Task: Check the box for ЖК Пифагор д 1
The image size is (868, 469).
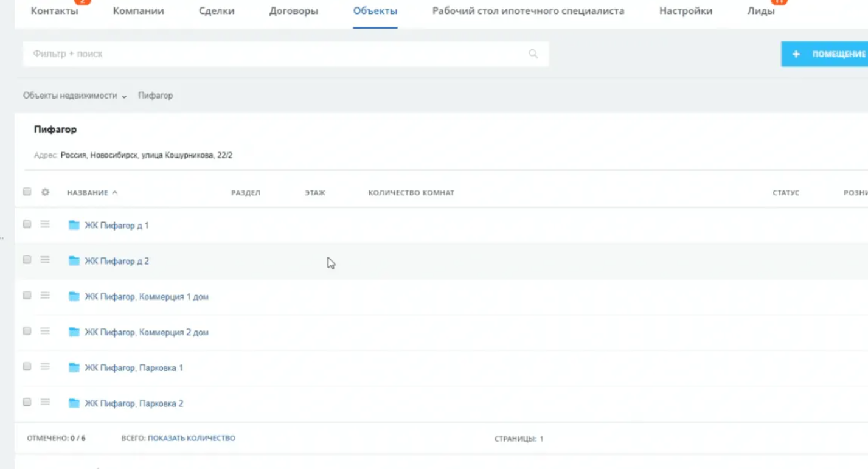Action: (x=27, y=224)
